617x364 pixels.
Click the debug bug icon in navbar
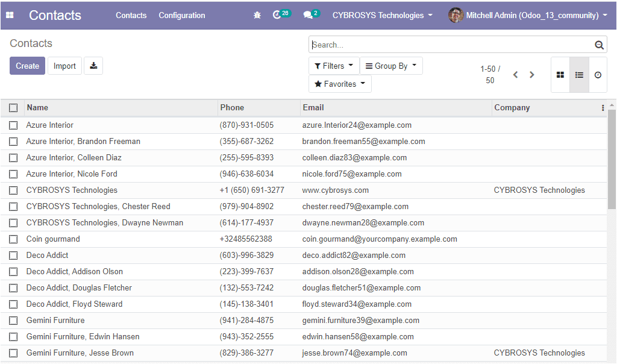[257, 15]
